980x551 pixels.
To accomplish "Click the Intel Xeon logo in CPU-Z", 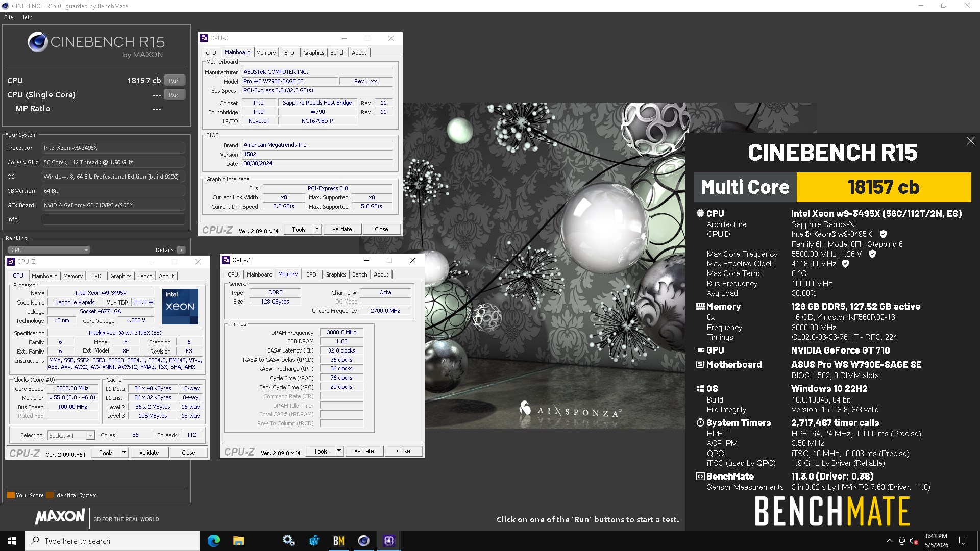I will tap(180, 307).
